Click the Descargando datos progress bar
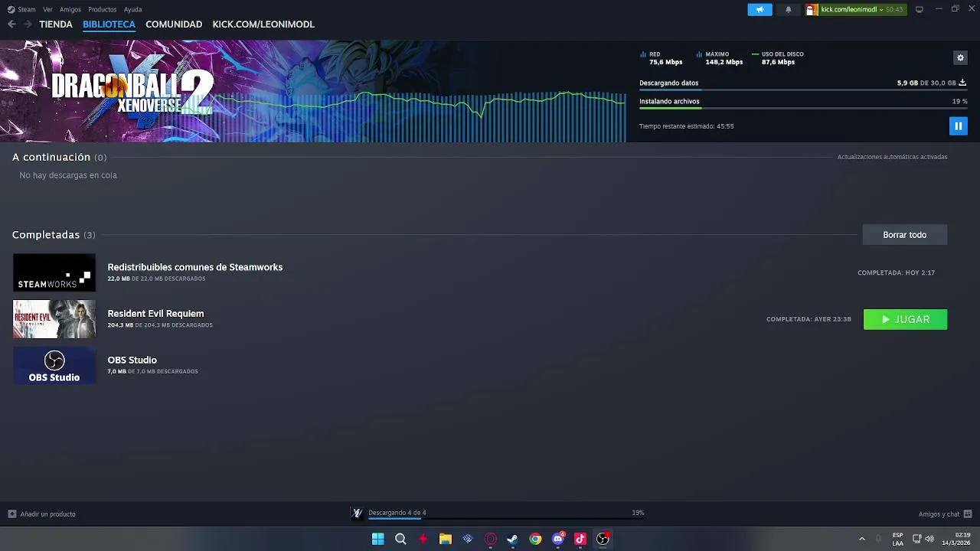980x551 pixels. click(802, 90)
